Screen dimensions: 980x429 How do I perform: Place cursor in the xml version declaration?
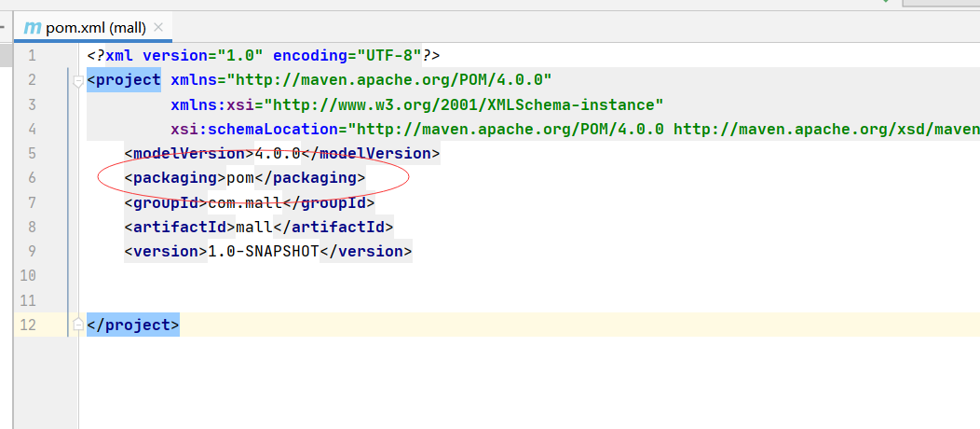pyautogui.click(x=263, y=55)
